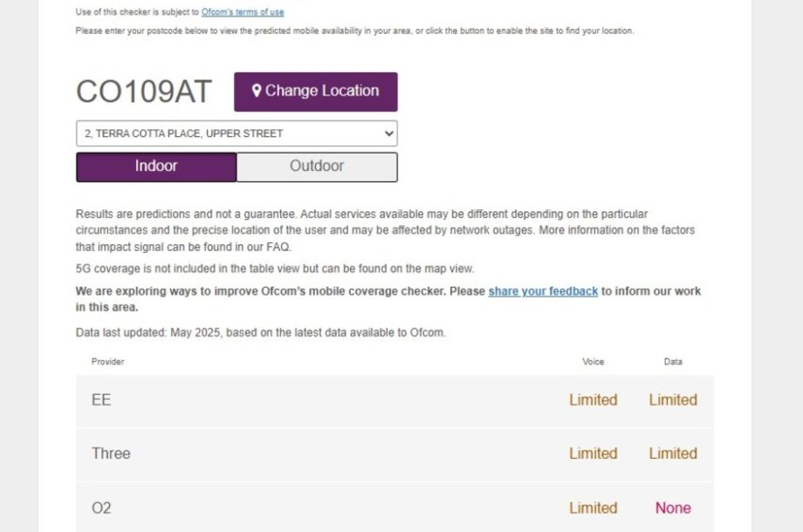Click the Voice column header
Image resolution: width=803 pixels, height=532 pixels.
[593, 362]
